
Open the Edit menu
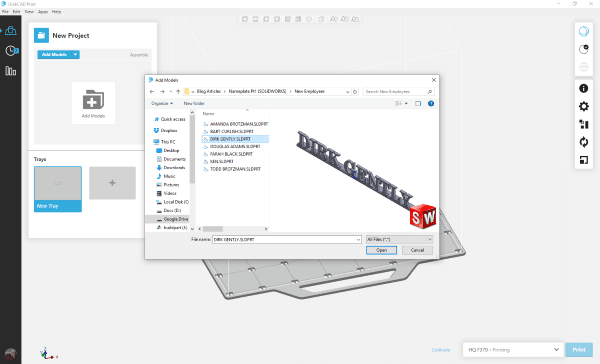tap(16, 12)
